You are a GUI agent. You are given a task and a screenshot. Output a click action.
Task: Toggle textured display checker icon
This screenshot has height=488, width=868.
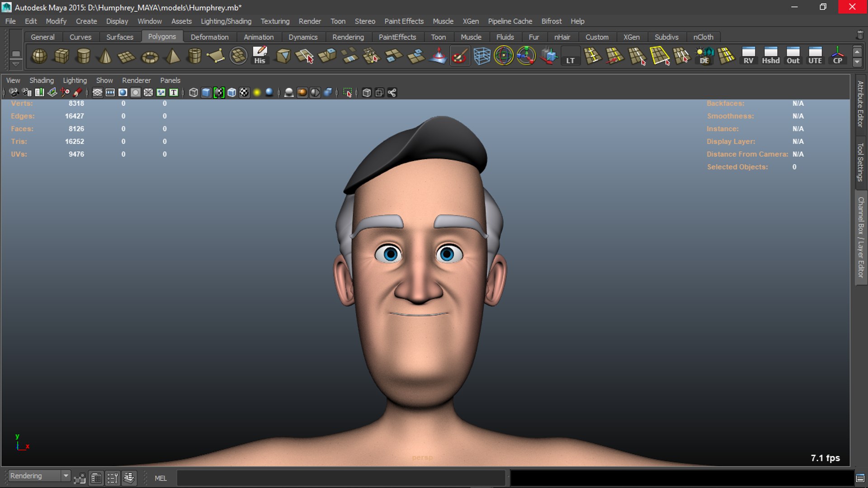pyautogui.click(x=244, y=93)
